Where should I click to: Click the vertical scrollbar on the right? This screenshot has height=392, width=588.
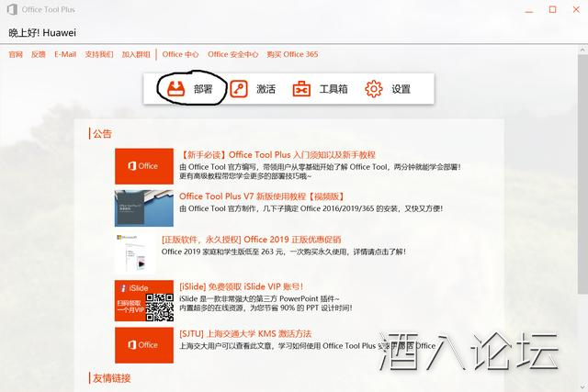point(582,174)
